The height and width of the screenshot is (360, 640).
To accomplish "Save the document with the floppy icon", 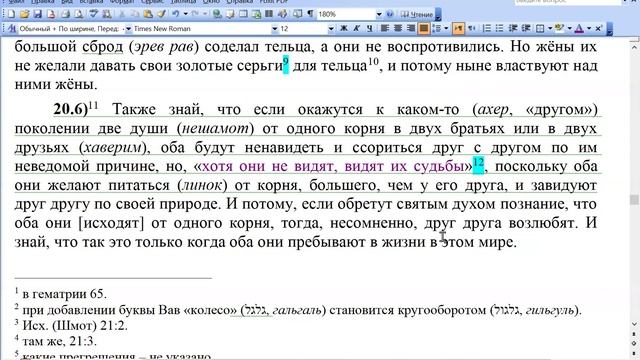I will (x=38, y=14).
